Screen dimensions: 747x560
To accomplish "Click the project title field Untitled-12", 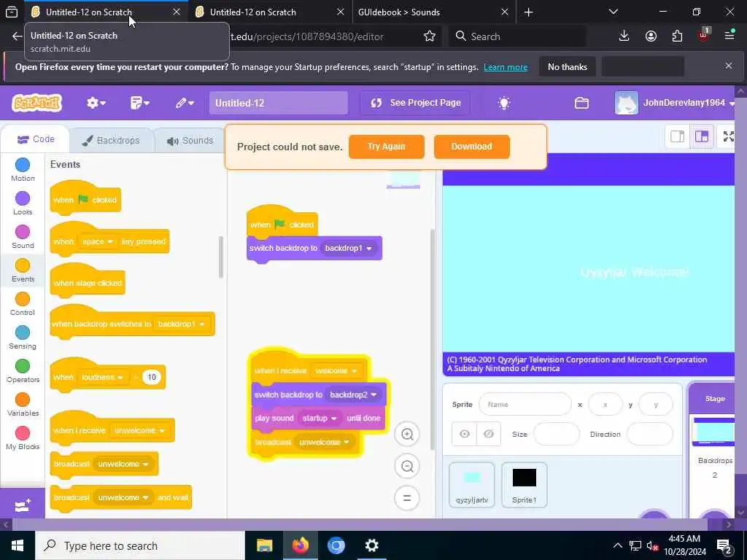I will pos(278,103).
